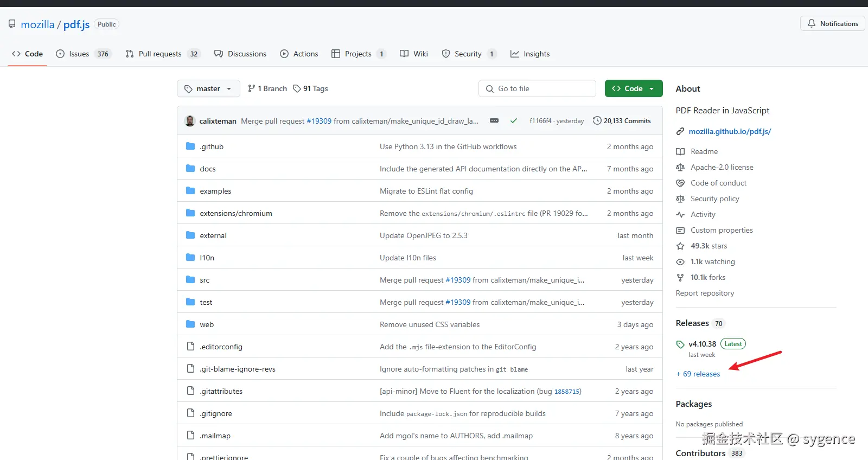Switch to the Issues tab
Viewport: 868px width, 460px height.
pyautogui.click(x=79, y=54)
